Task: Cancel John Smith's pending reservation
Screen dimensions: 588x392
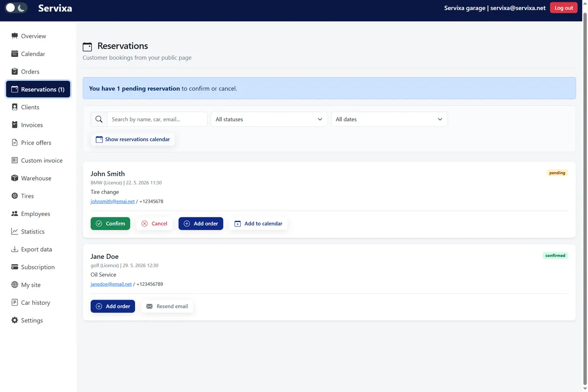Action: tap(154, 223)
